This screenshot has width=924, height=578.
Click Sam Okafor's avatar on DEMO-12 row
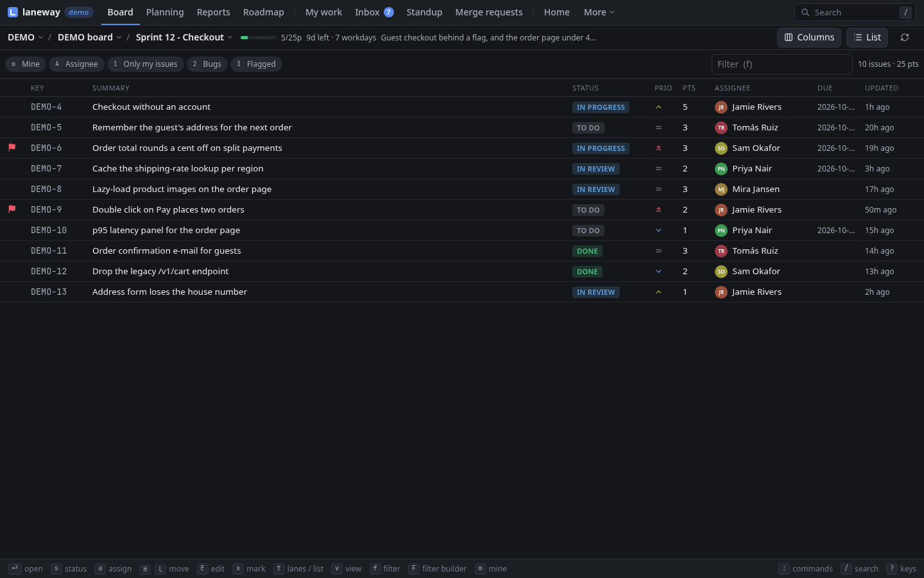(721, 272)
